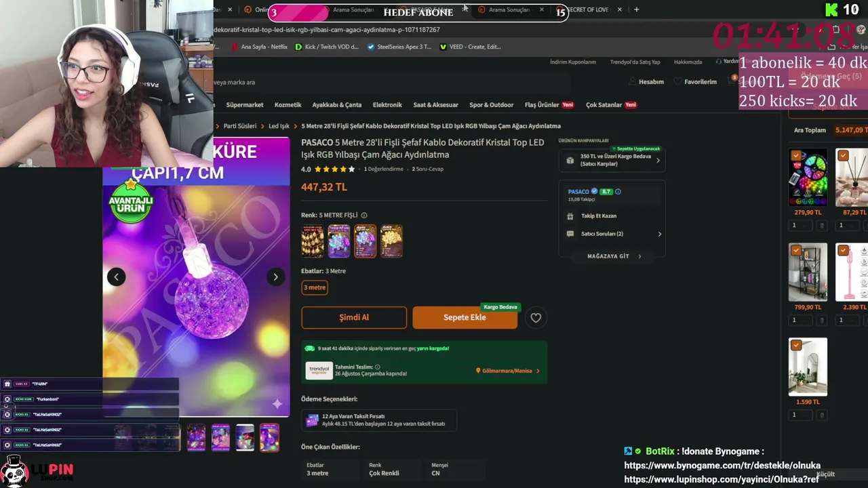Open the Ana Sayfa - Netflix bookmark

(x=259, y=47)
